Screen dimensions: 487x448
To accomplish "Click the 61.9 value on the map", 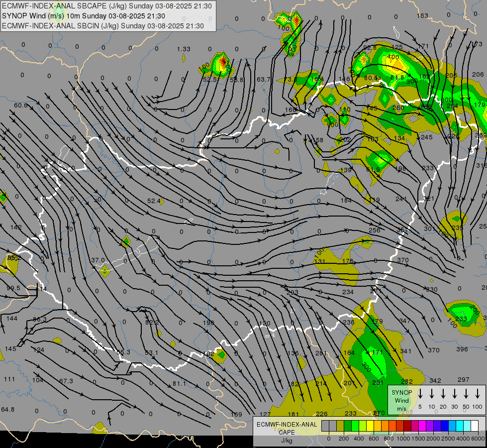I will coord(373,170).
